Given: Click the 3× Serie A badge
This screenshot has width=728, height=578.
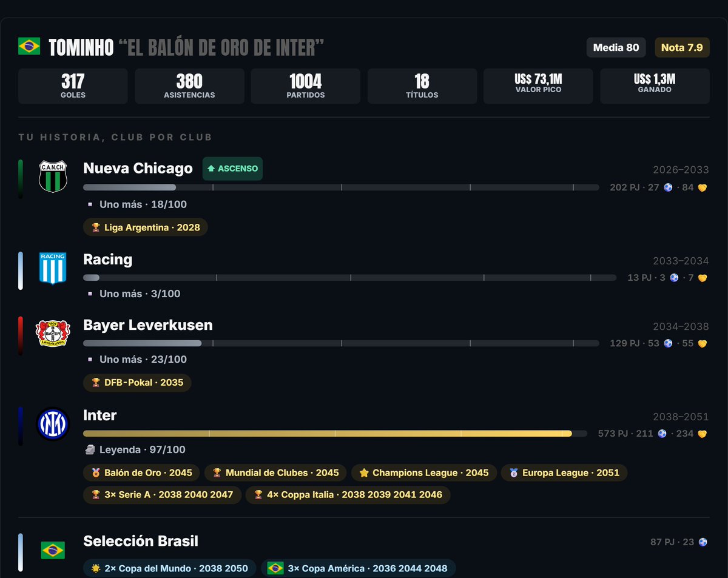Looking at the screenshot, I should (x=162, y=494).
